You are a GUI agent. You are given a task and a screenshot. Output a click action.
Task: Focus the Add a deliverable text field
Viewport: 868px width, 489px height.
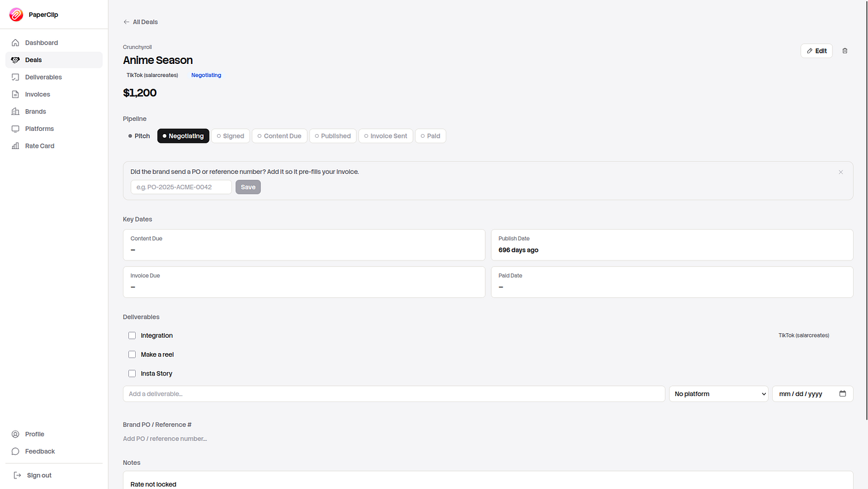pyautogui.click(x=394, y=394)
